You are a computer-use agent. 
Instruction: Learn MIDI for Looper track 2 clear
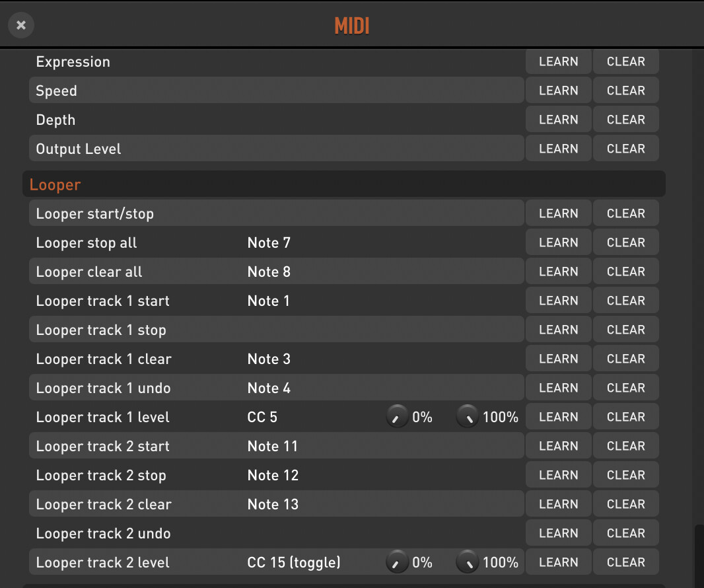click(559, 504)
